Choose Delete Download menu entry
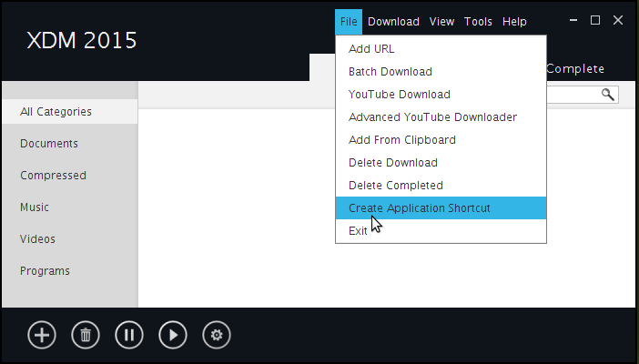The height and width of the screenshot is (364, 639). 441,163
